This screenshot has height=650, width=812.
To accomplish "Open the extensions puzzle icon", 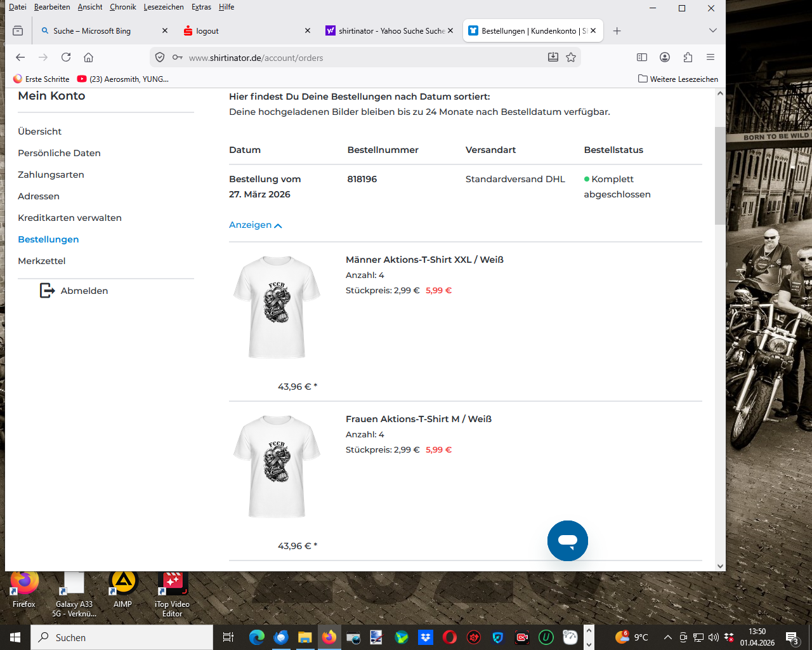I will tap(688, 57).
